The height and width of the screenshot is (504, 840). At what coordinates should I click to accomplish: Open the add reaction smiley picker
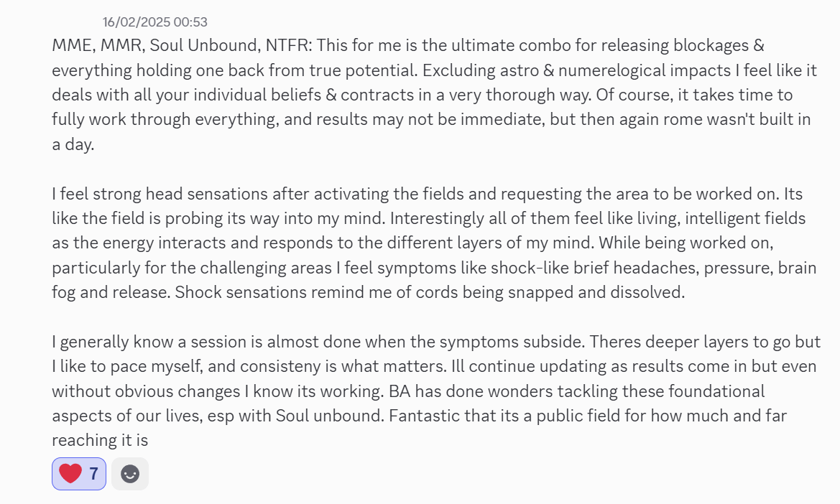click(130, 474)
